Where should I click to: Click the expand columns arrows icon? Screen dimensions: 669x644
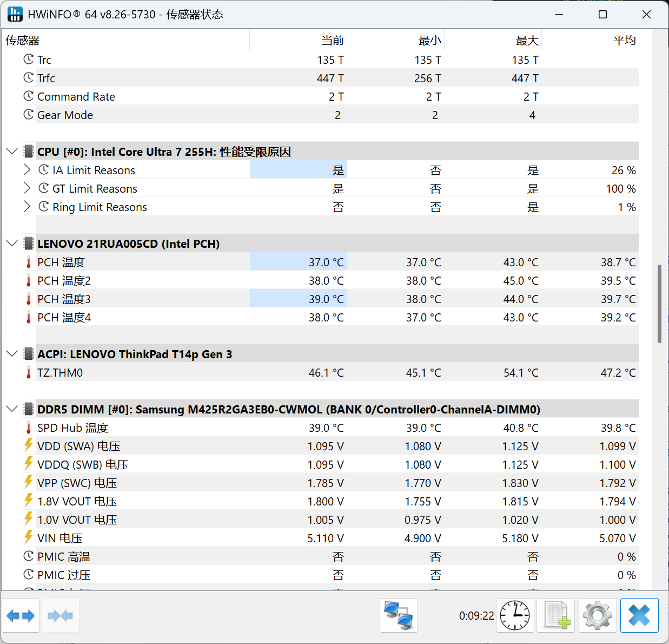click(21, 615)
